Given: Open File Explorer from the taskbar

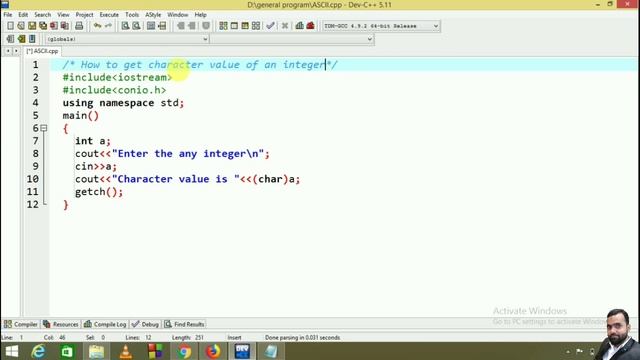Looking at the screenshot, I should [x=97, y=351].
